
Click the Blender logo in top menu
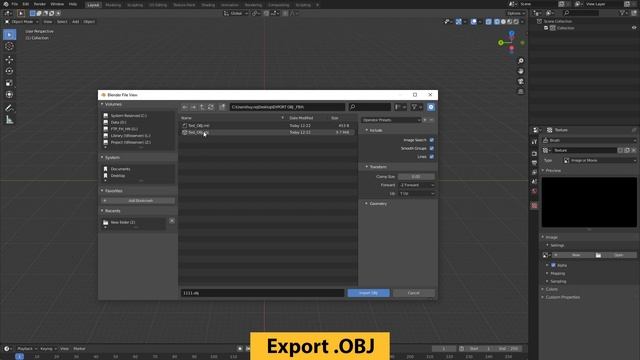[6, 4]
